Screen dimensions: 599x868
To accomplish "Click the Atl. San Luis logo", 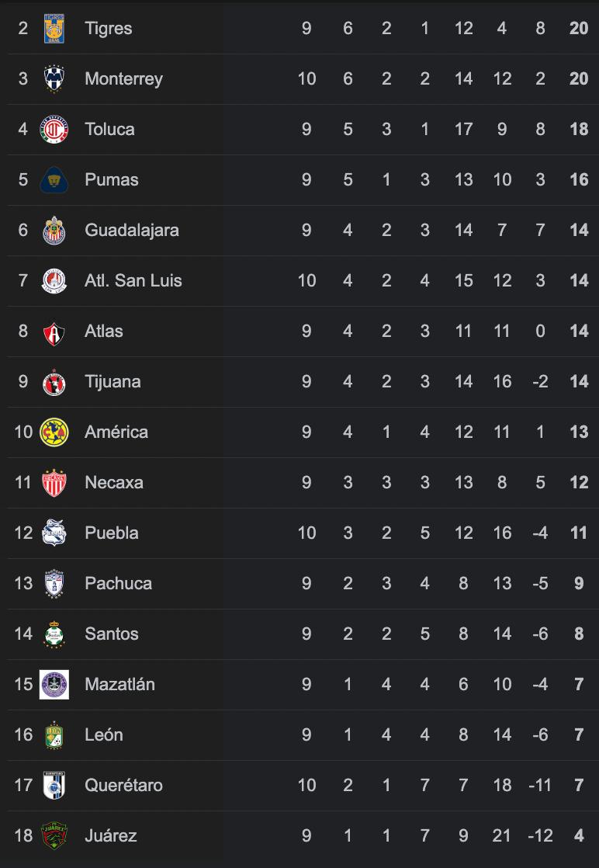I will click(54, 281).
